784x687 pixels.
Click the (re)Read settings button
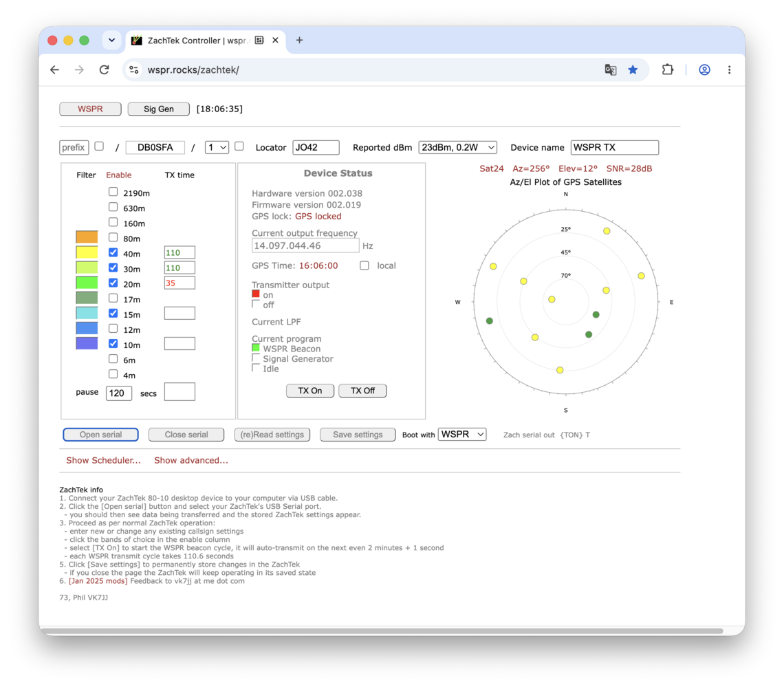coord(272,435)
